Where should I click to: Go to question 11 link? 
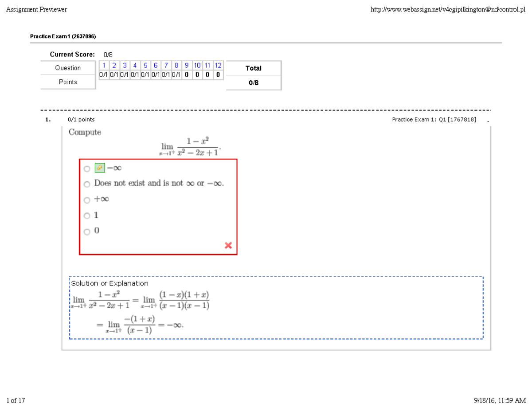207,66
